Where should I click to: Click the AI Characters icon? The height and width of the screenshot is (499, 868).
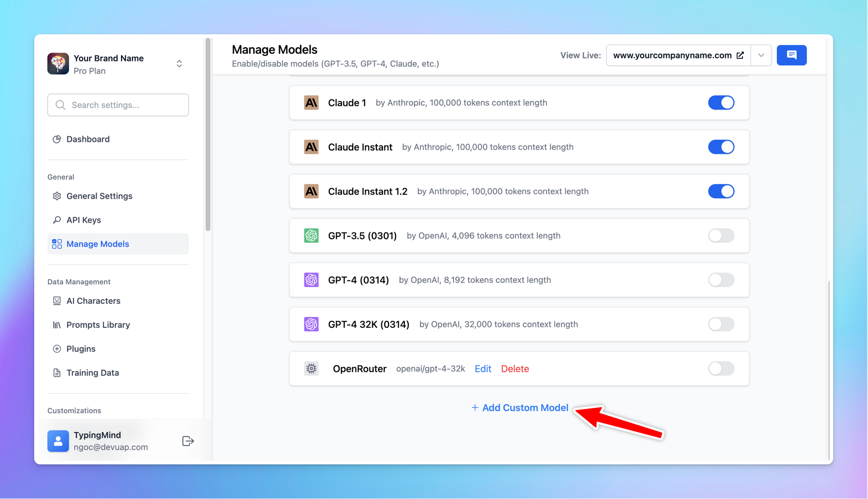point(57,301)
